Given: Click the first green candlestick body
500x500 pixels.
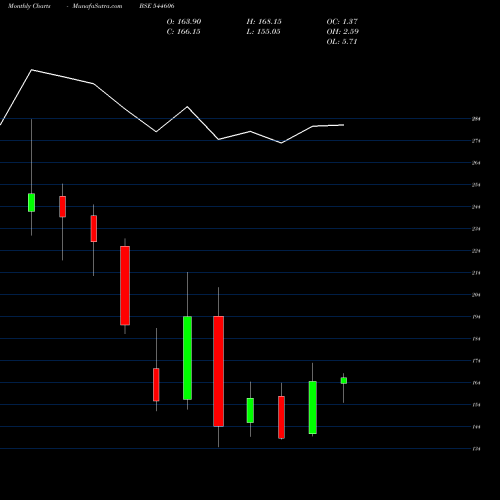Looking at the screenshot, I should 31,202.
